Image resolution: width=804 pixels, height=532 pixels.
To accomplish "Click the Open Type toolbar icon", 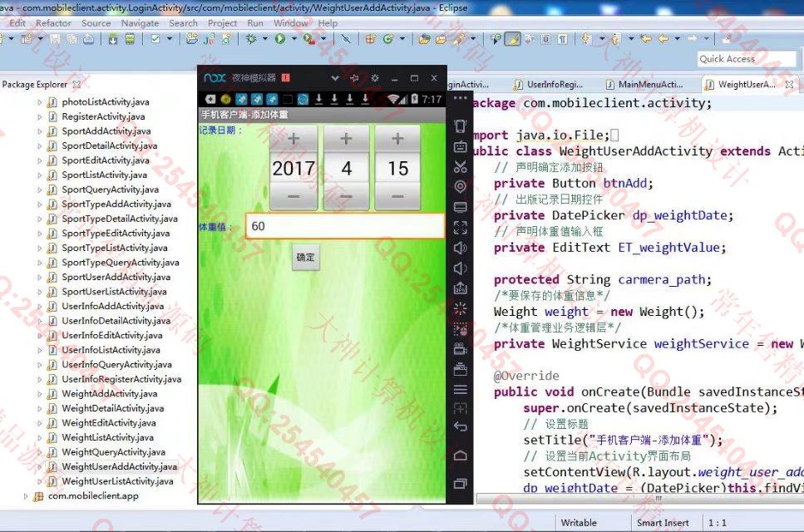I will (424, 39).
